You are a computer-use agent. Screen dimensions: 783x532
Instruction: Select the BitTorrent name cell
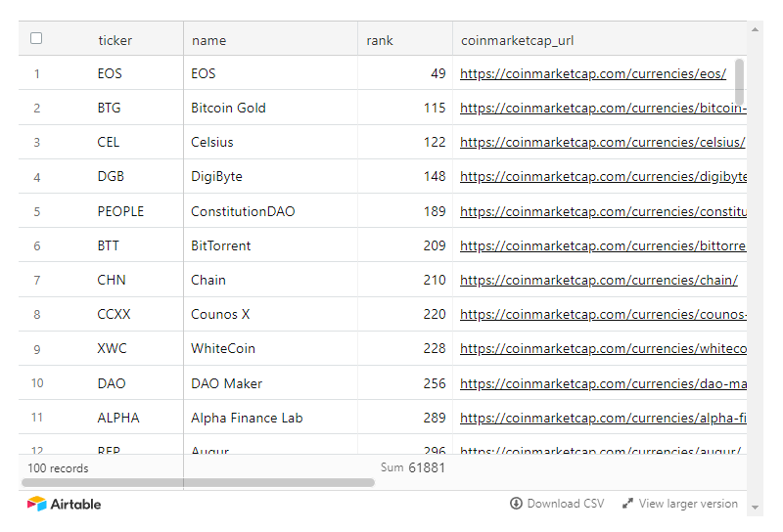[271, 245]
